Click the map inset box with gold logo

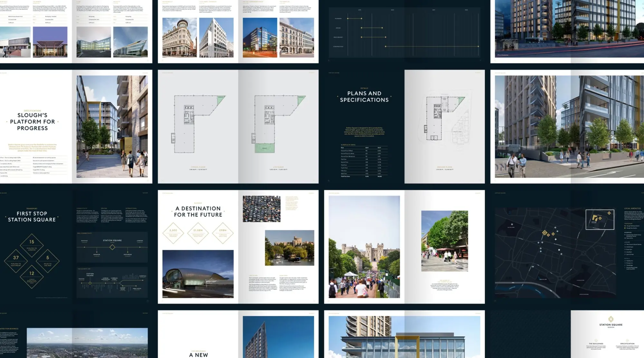600,219
